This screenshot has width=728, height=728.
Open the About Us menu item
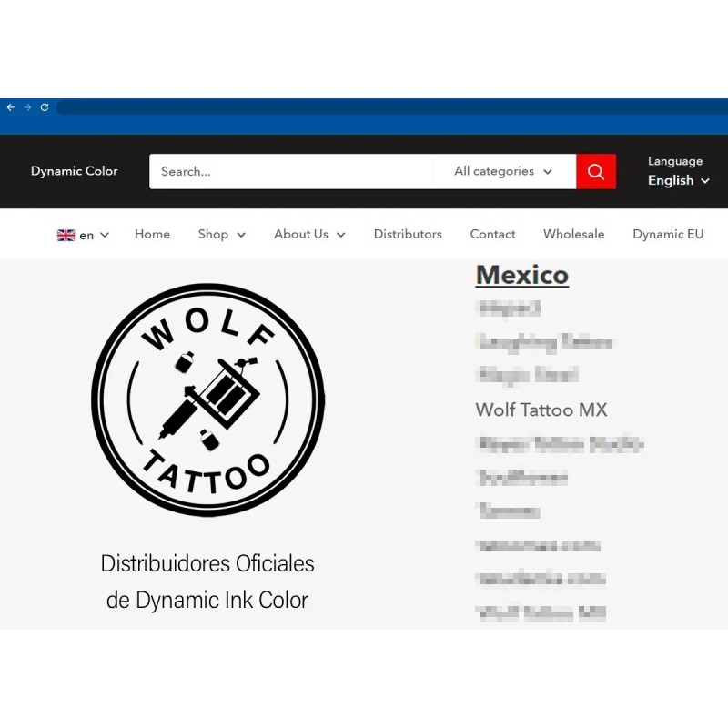click(x=301, y=234)
